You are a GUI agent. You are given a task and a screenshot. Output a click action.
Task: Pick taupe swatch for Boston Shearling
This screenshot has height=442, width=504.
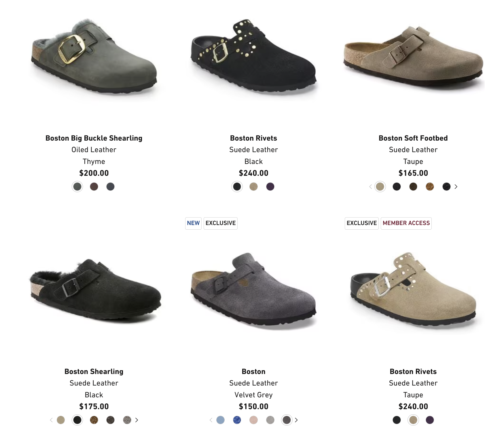click(61, 420)
